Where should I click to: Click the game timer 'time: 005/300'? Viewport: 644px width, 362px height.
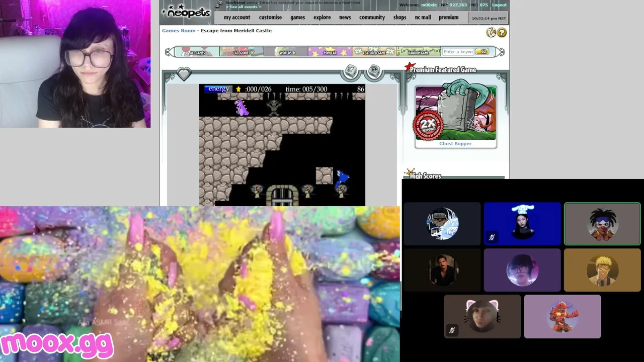click(x=306, y=89)
